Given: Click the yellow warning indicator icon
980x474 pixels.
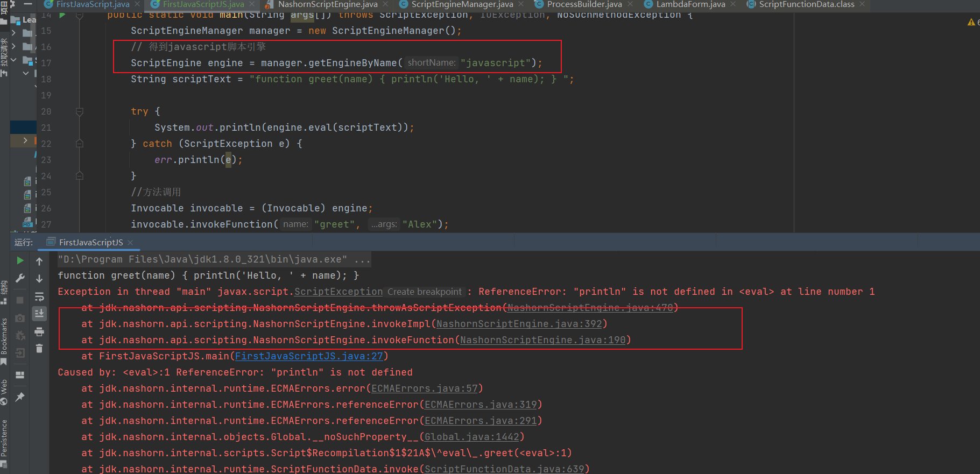Looking at the screenshot, I should click(971, 22).
